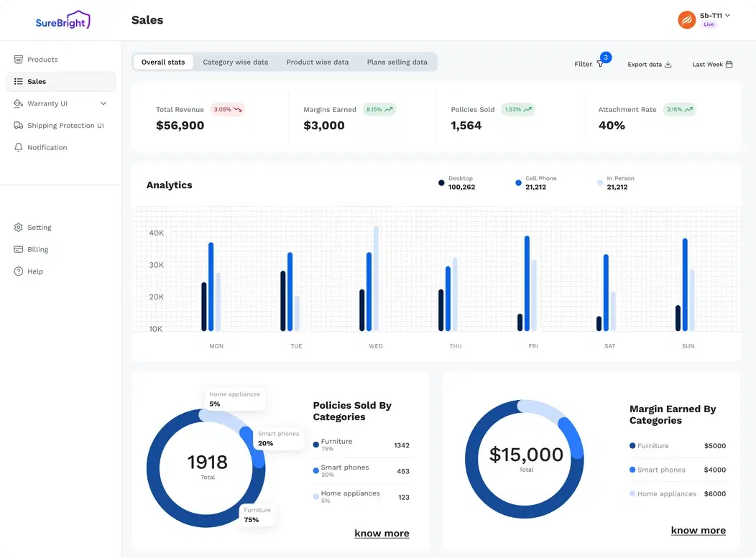Click the Monday Cell Phone bar

[211, 287]
